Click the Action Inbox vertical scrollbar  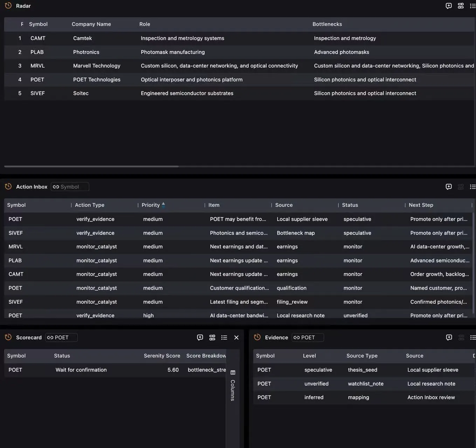tap(473, 263)
